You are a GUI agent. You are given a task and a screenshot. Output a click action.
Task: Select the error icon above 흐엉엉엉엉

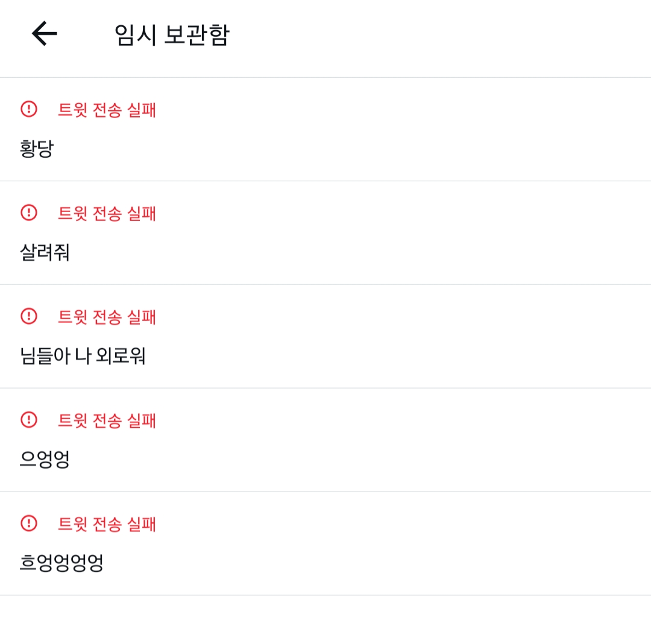tap(29, 524)
